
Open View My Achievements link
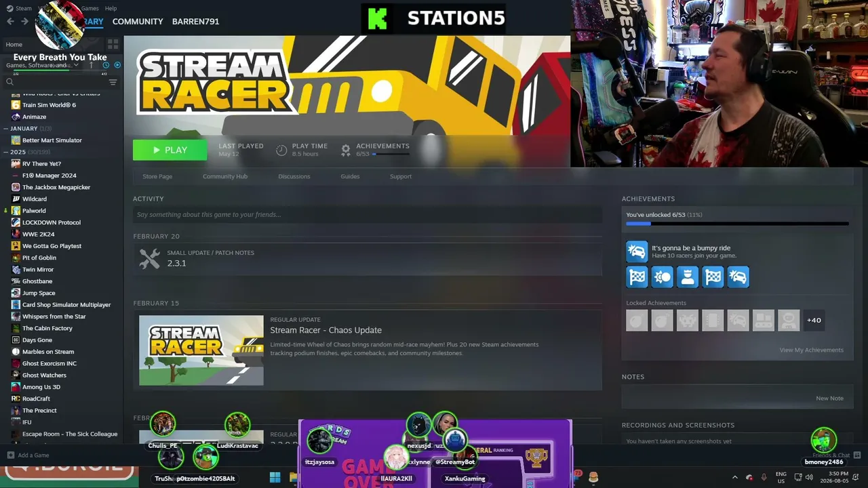(x=811, y=350)
